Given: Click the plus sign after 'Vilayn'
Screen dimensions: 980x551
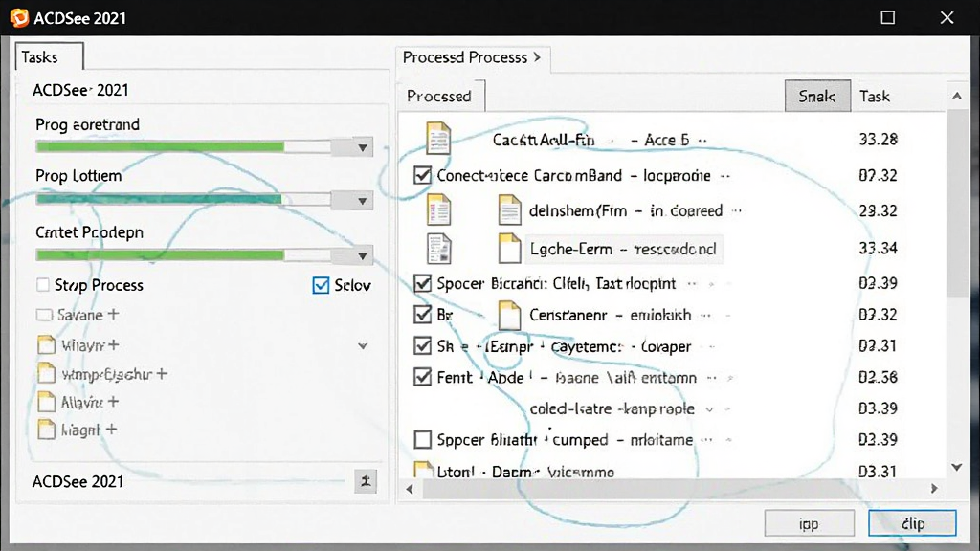Looking at the screenshot, I should [113, 344].
